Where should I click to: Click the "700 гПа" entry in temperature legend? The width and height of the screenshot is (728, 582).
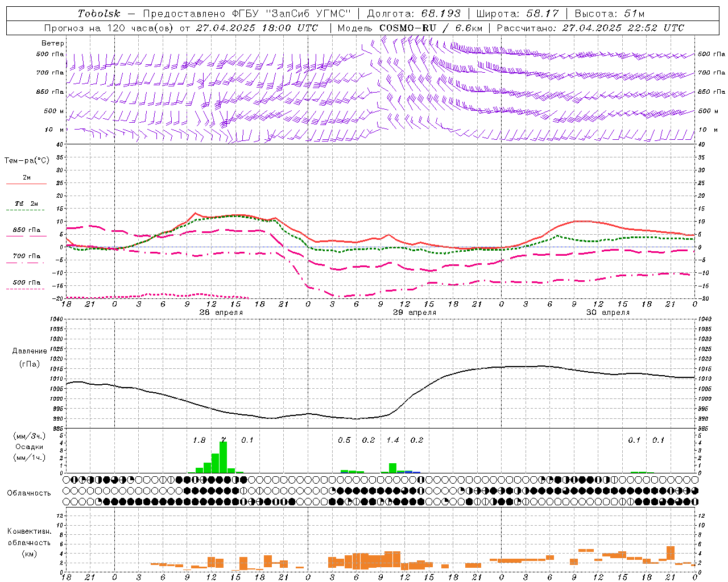pyautogui.click(x=27, y=256)
